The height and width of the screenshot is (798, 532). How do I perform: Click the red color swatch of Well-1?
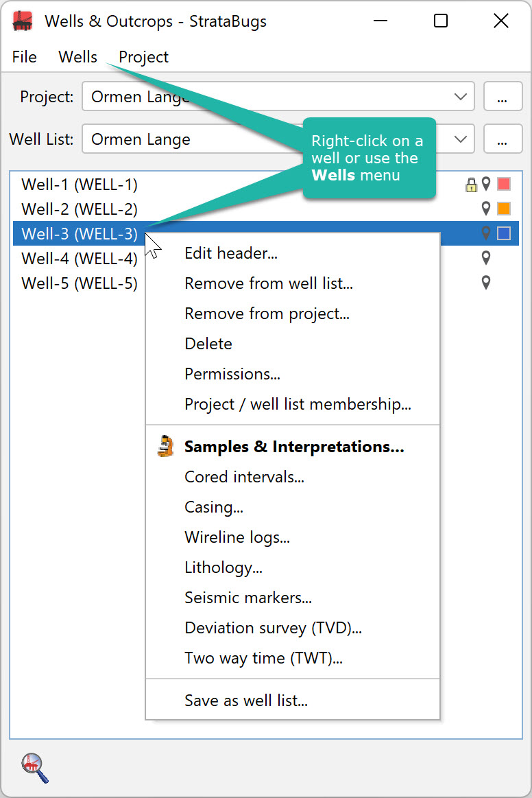click(504, 184)
